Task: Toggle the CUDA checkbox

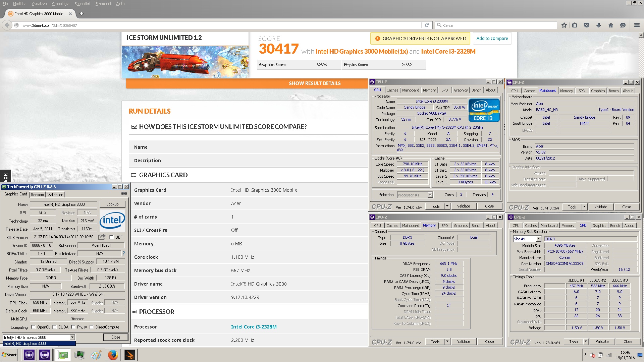Action: [x=54, y=327]
